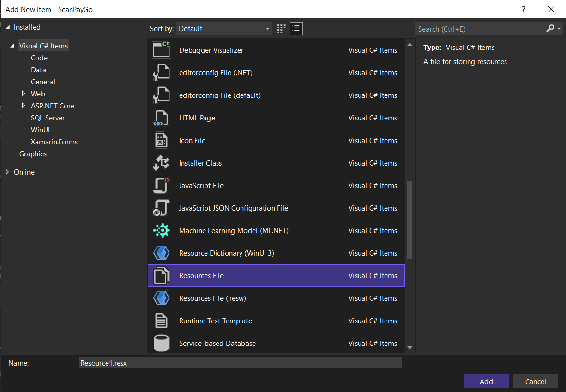The image size is (566, 392).
Task: Cancel the Add New Item dialog
Action: pyautogui.click(x=535, y=381)
